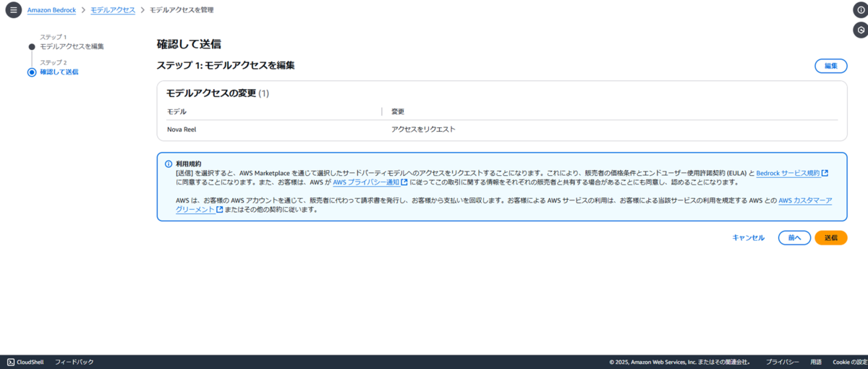
Task: Open Cookie の設定 footer link
Action: click(x=850, y=362)
